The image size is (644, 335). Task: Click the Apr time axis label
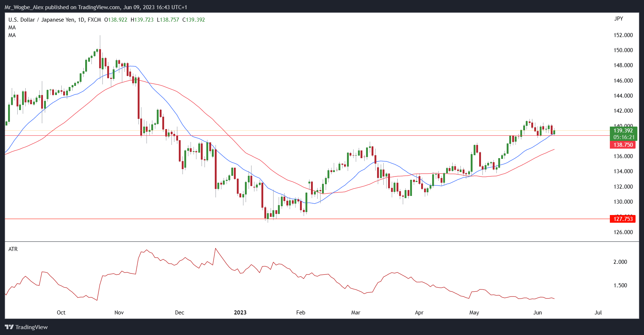(x=419, y=313)
